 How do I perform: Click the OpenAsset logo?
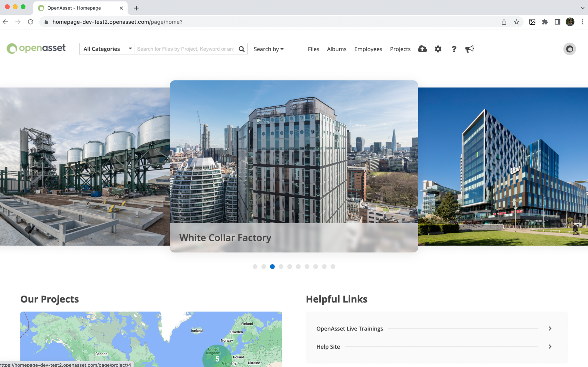(36, 48)
